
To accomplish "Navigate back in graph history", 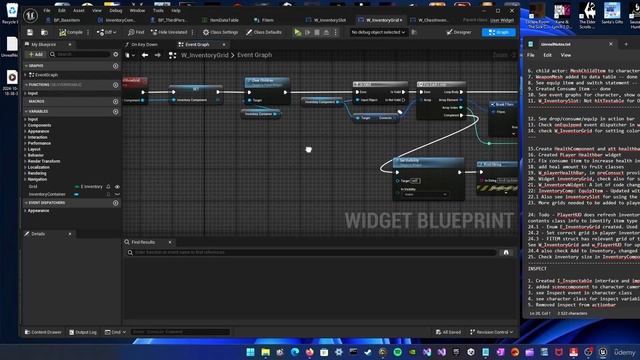I will coord(145,55).
